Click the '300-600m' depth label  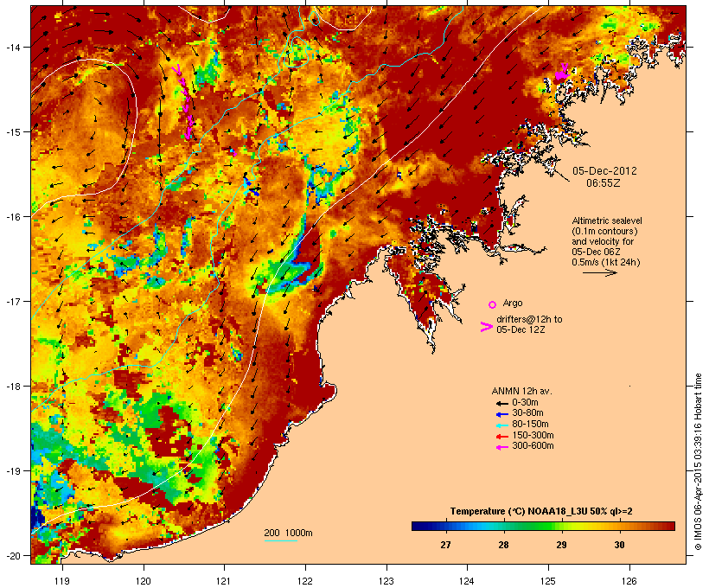tap(533, 446)
